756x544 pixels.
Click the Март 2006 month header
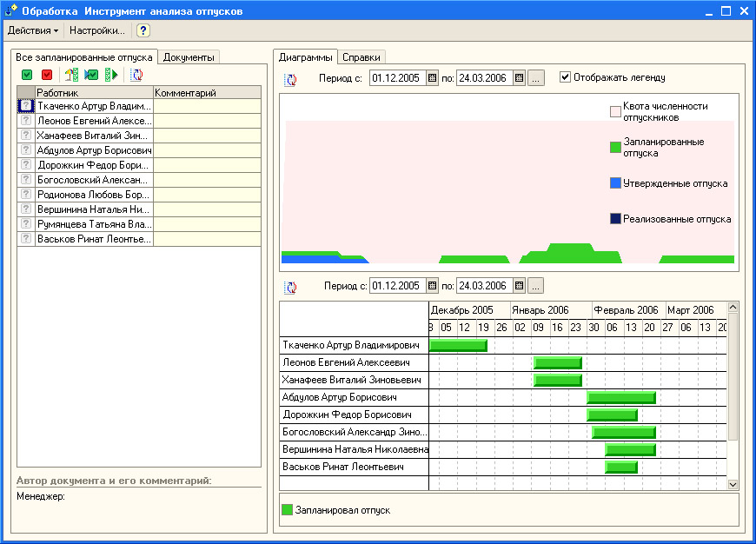(696, 310)
